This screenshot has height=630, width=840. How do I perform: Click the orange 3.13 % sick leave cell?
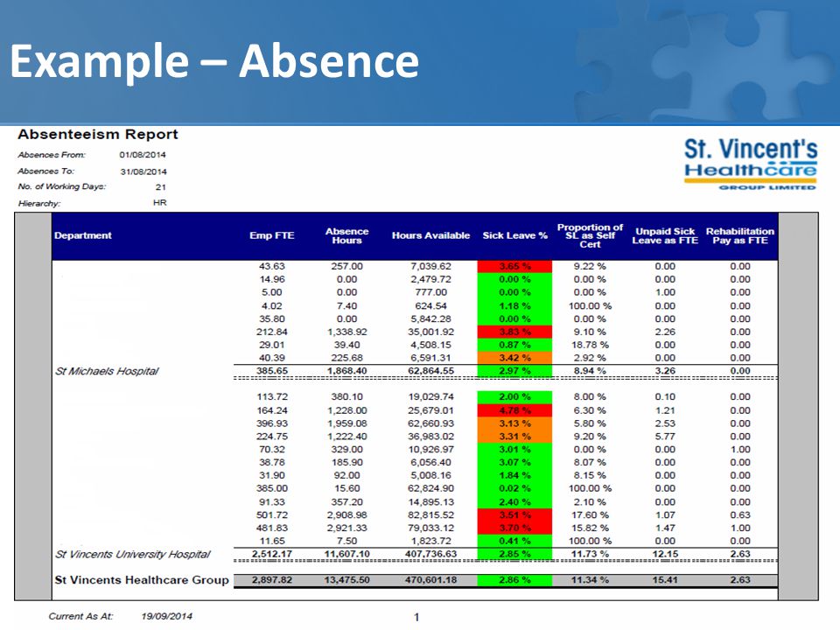(514, 423)
